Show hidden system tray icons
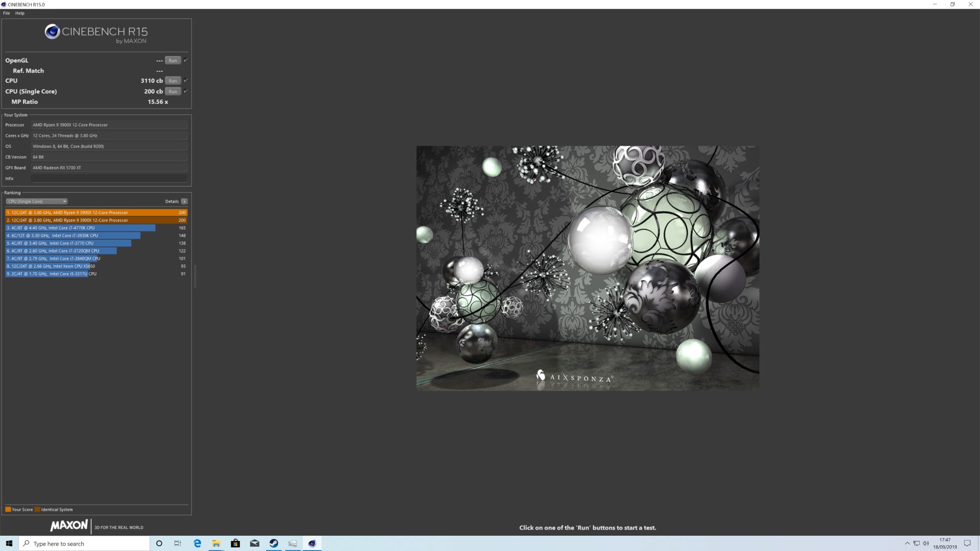980x551 pixels. click(x=907, y=543)
